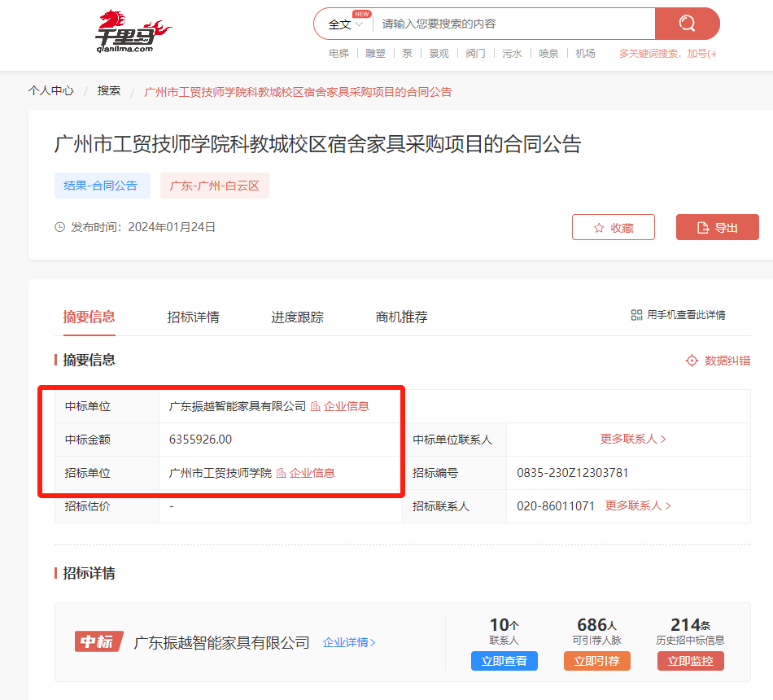
Task: Select the tender number 0835-230Z12303781
Action: point(572,473)
